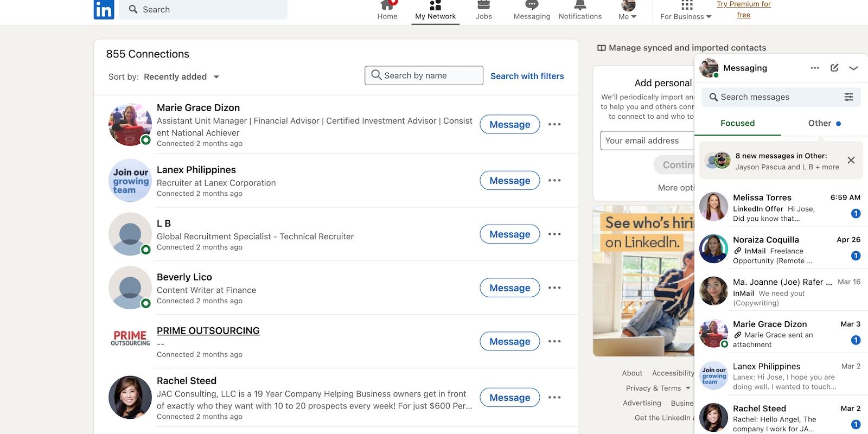This screenshot has height=434, width=868.
Task: Focus Search messages field
Action: 781,97
